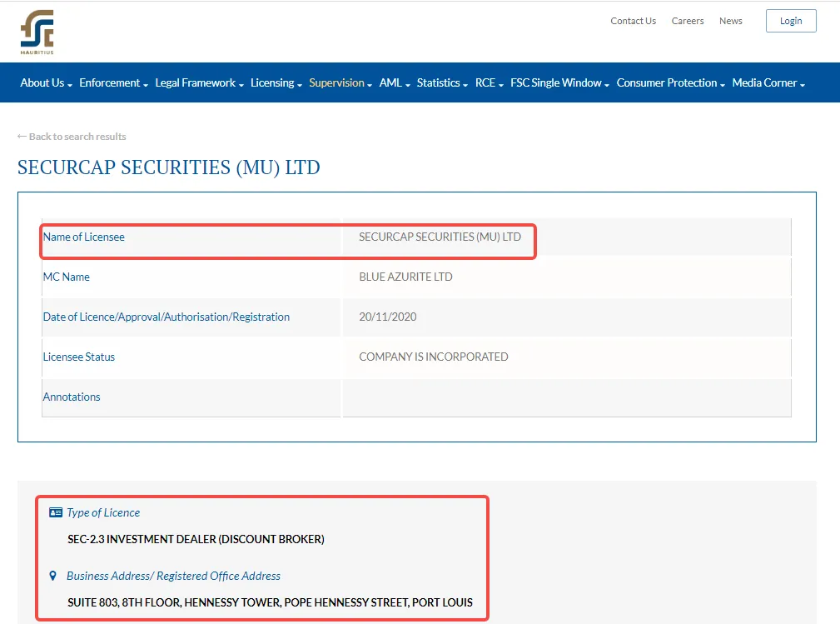The width and height of the screenshot is (840, 624).
Task: Open the Careers page
Action: click(688, 21)
